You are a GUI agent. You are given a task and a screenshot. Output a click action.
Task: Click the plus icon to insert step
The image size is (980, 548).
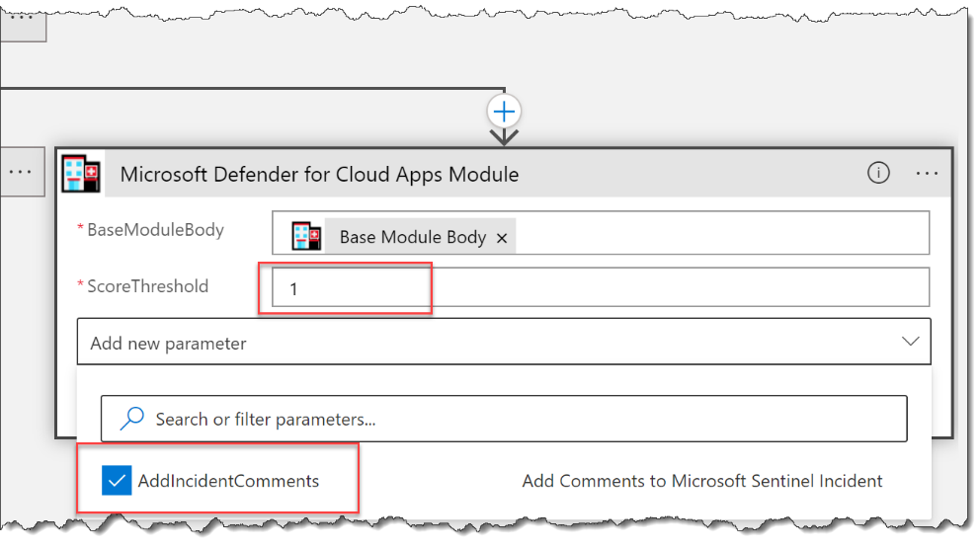[504, 112]
